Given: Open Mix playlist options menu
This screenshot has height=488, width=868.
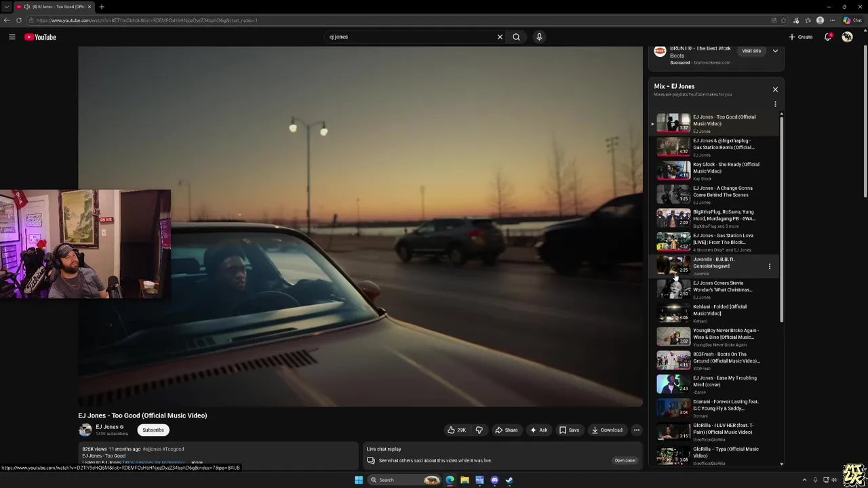Looking at the screenshot, I should 775,104.
